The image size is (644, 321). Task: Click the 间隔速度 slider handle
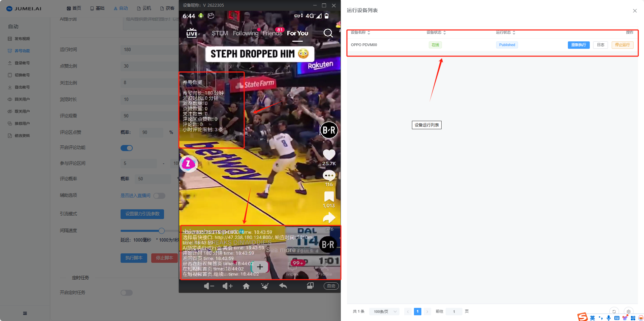click(x=162, y=231)
